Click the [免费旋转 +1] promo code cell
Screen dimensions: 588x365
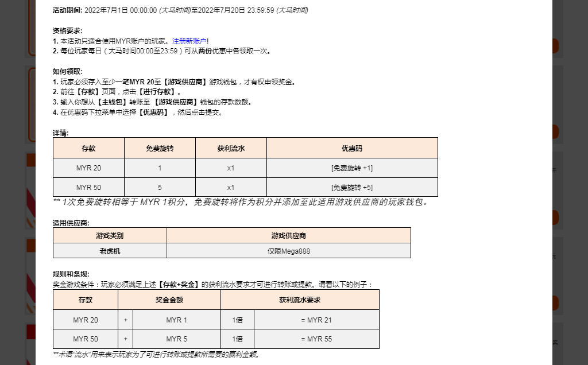tap(352, 168)
